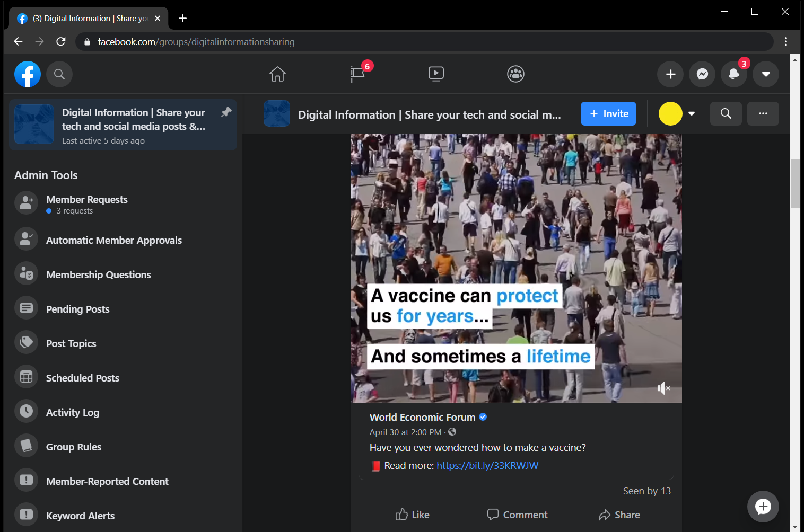Click the yellow profile avatar
The image size is (804, 532).
point(670,113)
